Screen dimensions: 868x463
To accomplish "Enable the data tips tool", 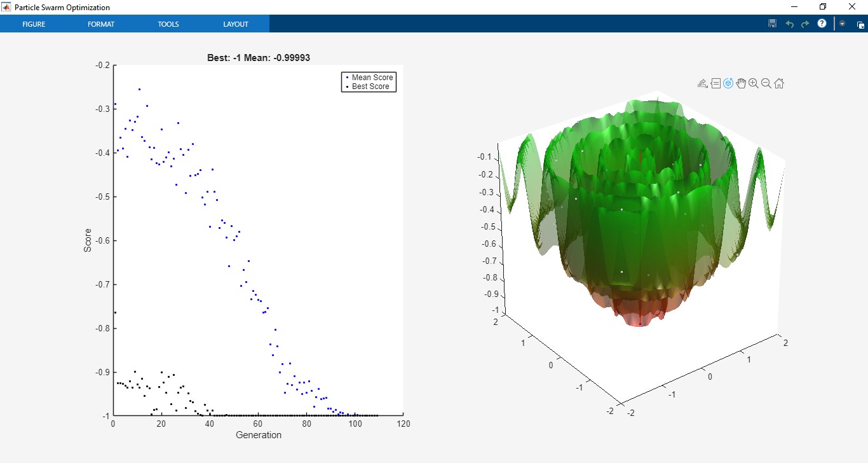I will pos(715,83).
